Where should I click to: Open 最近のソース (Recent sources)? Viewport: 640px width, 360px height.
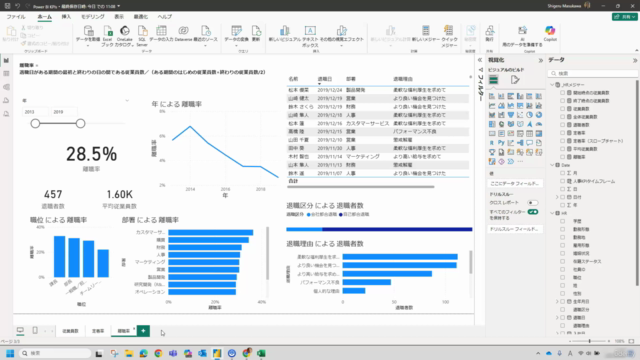205,36
